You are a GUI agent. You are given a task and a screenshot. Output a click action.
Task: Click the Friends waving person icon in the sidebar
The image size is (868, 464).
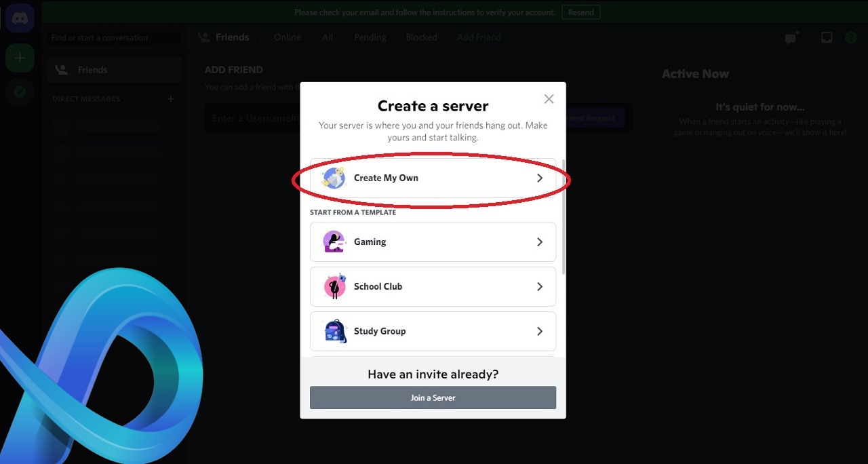61,70
